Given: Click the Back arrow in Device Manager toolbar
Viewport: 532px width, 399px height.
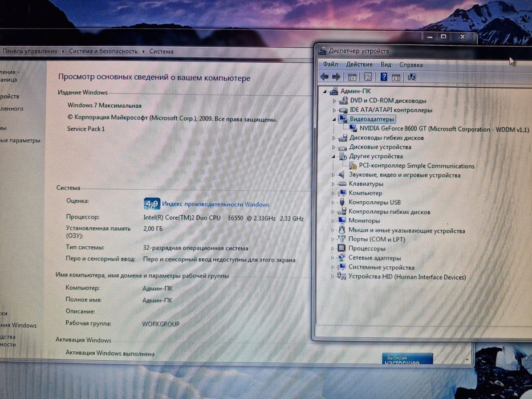Looking at the screenshot, I should point(324,77).
